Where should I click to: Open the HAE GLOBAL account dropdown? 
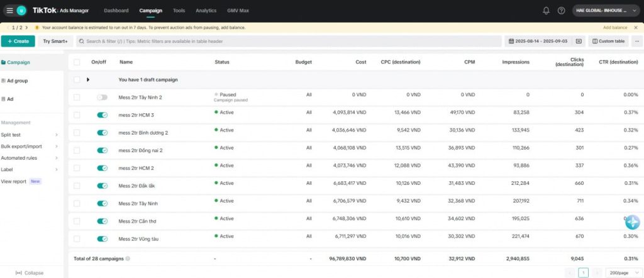[606, 11]
